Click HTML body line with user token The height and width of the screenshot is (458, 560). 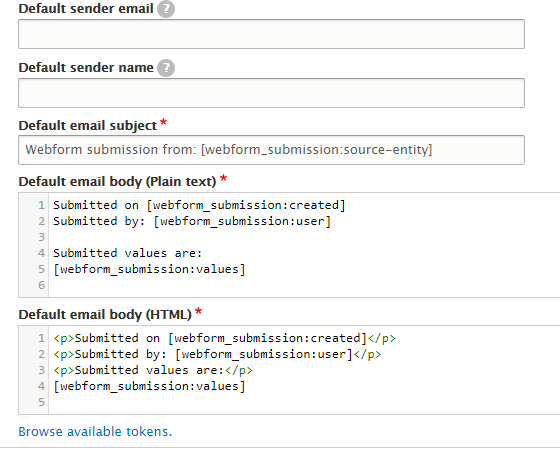[217, 354]
